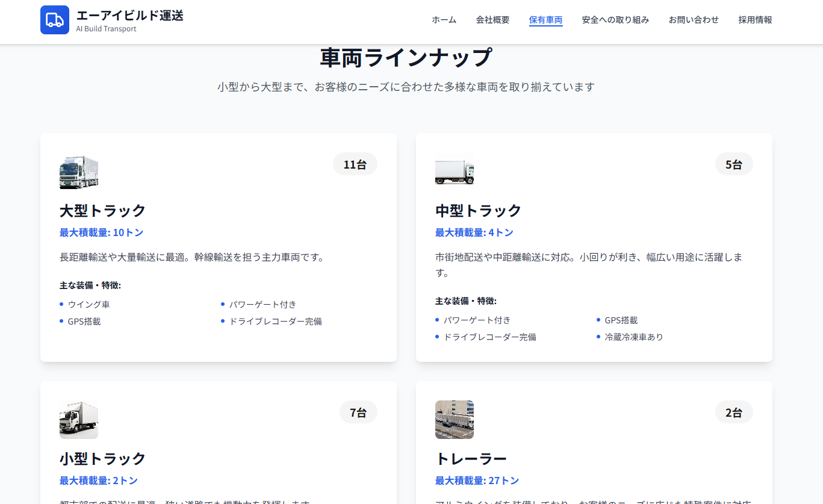This screenshot has width=823, height=504.
Task: Click the small truck thumbnail image
Action: click(79, 420)
